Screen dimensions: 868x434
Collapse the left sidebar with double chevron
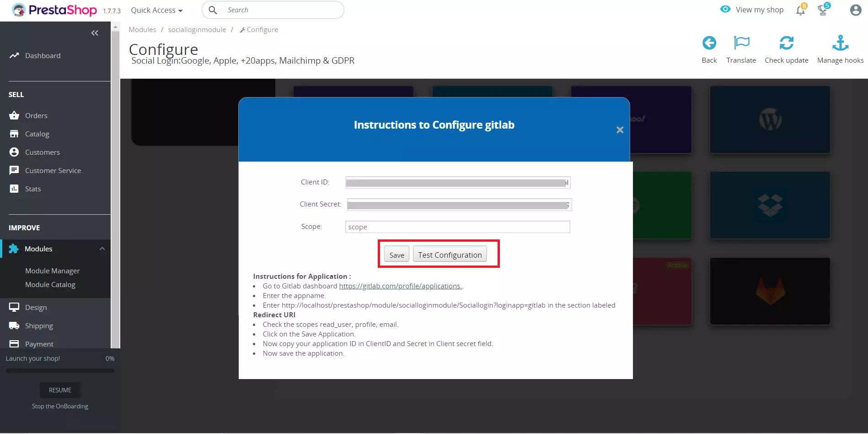pos(95,33)
